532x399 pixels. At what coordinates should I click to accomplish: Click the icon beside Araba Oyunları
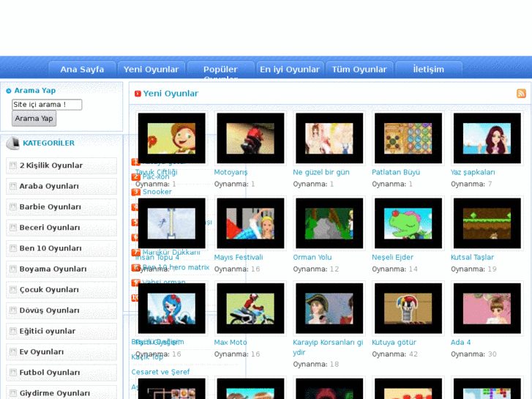click(13, 187)
